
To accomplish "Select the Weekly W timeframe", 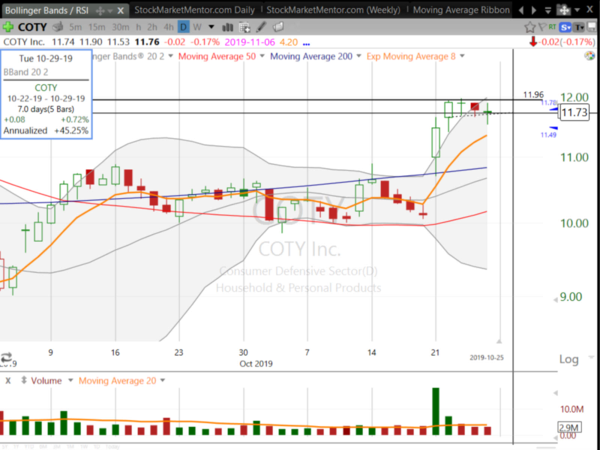I will (x=197, y=27).
